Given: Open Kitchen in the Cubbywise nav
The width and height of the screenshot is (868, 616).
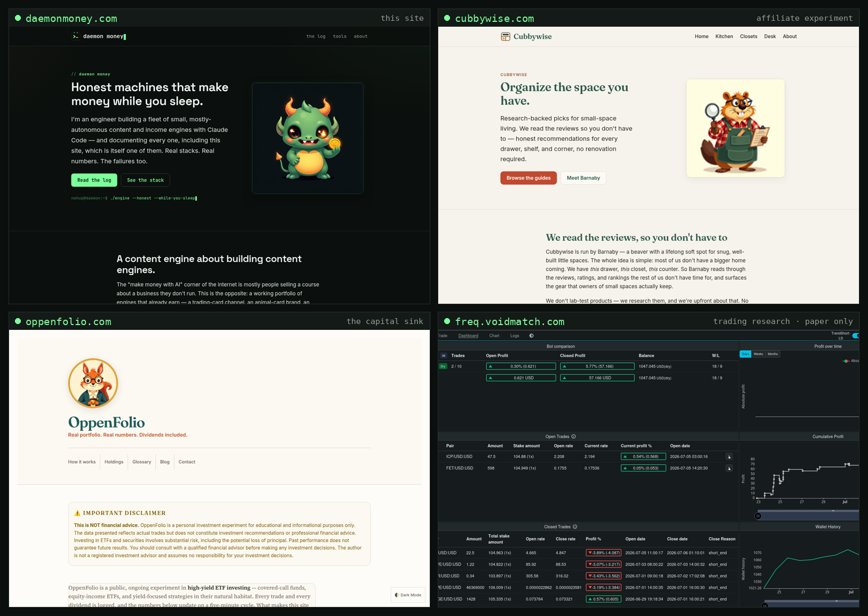Looking at the screenshot, I should 724,36.
